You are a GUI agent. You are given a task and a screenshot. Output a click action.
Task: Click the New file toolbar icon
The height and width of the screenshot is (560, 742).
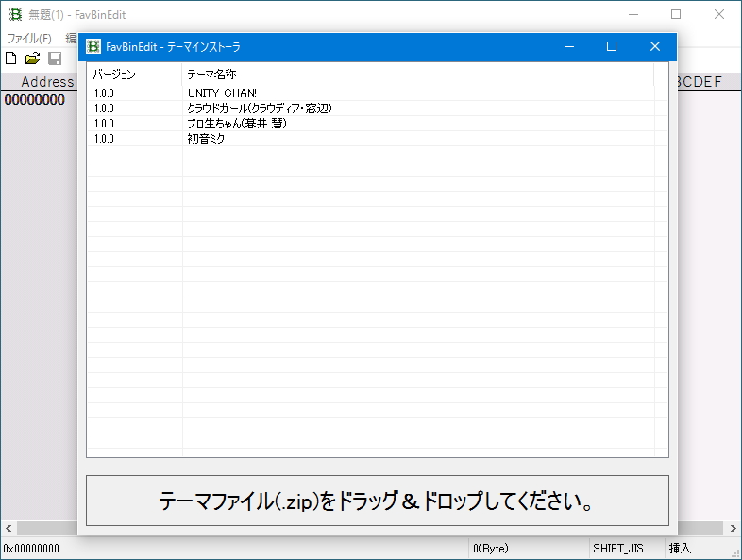pos(11,59)
